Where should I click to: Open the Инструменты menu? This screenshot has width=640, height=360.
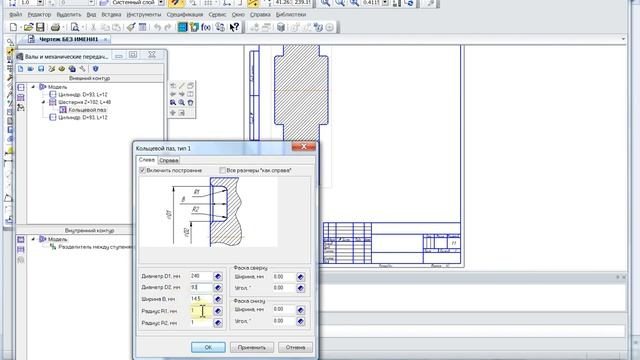click(x=144, y=14)
